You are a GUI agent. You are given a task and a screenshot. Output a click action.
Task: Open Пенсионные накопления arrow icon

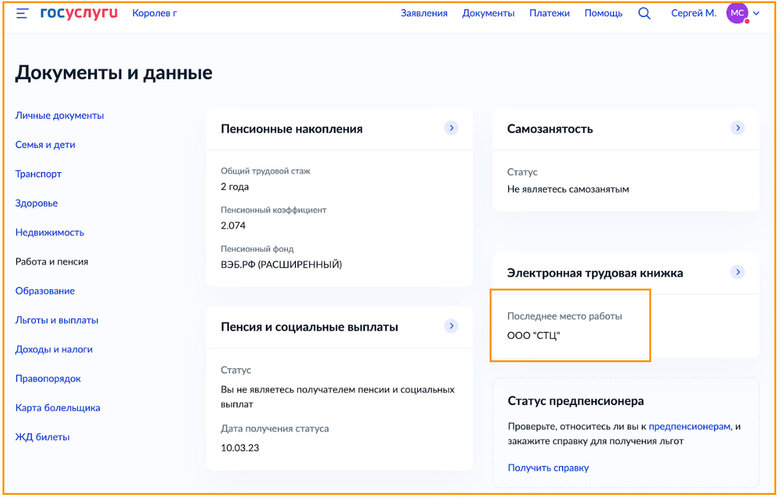click(x=451, y=128)
